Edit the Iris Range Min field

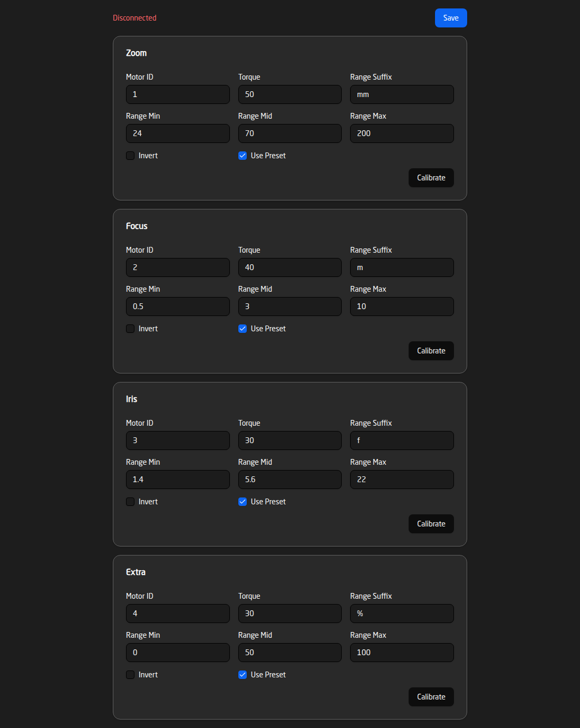pos(178,480)
